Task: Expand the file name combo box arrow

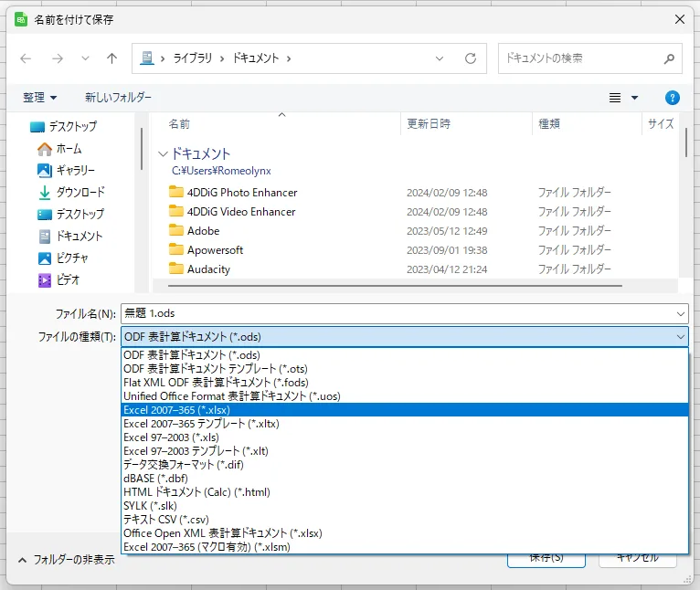Action: [680, 313]
